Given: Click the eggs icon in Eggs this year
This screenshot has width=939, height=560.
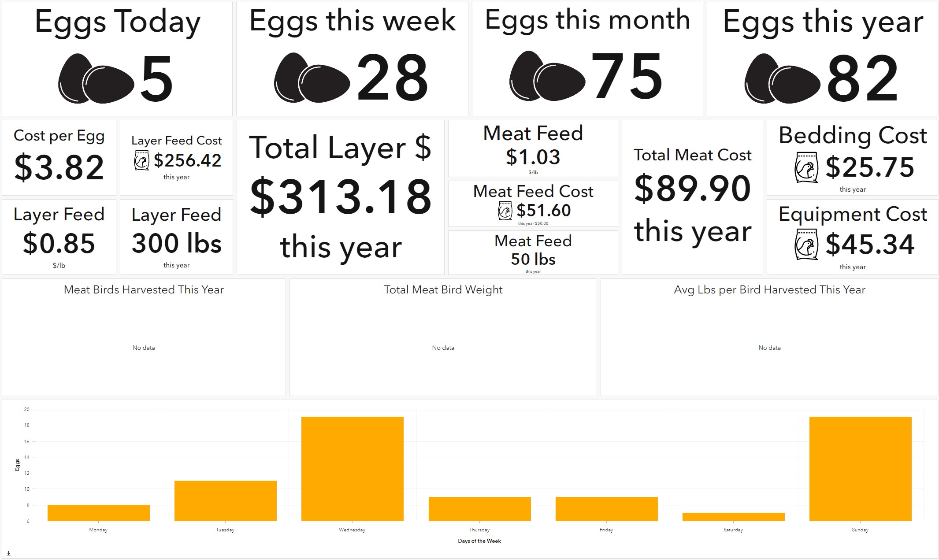Looking at the screenshot, I should (782, 79).
